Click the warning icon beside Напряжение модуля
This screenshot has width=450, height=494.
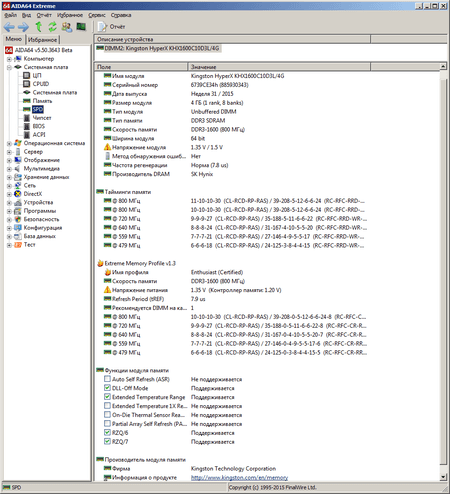pos(107,147)
